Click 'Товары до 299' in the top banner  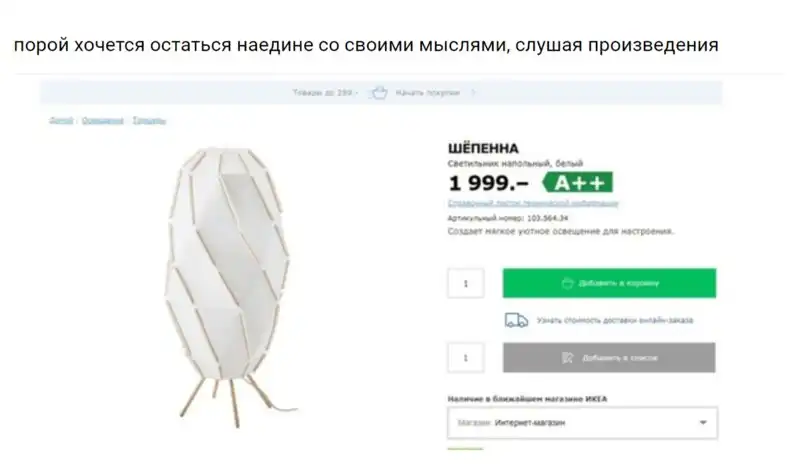click(322, 93)
